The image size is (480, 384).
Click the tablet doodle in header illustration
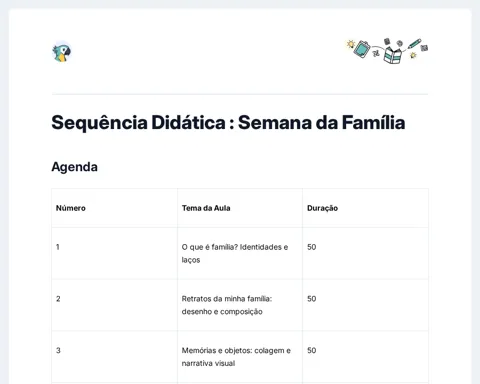click(x=362, y=49)
